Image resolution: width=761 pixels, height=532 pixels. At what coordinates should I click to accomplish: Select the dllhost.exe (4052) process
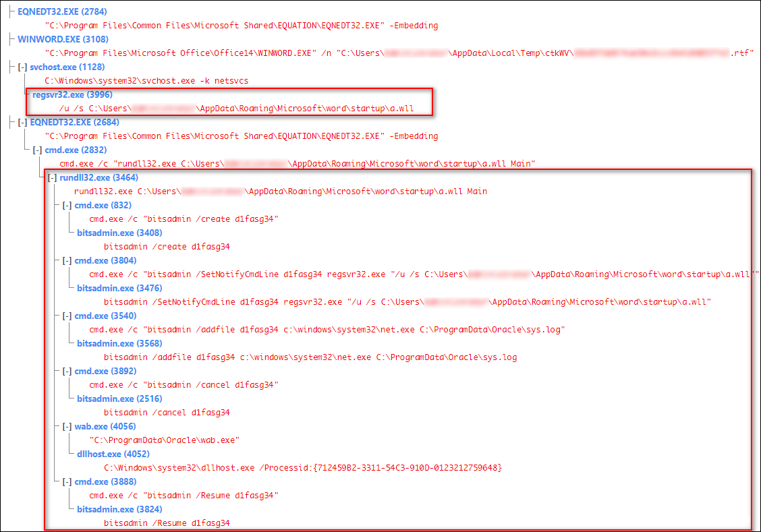[x=113, y=454]
